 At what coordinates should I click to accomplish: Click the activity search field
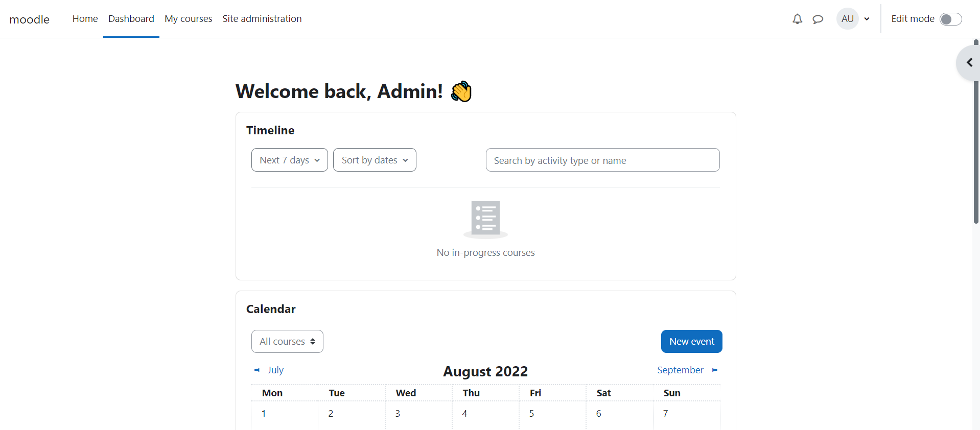602,160
